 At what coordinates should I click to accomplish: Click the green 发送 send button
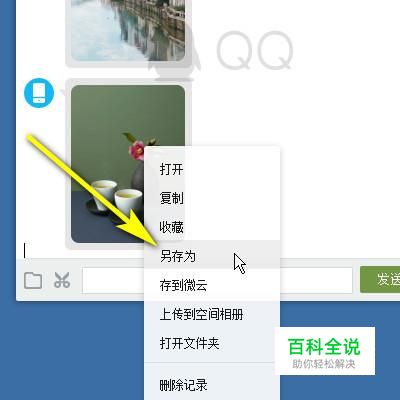[380, 280]
